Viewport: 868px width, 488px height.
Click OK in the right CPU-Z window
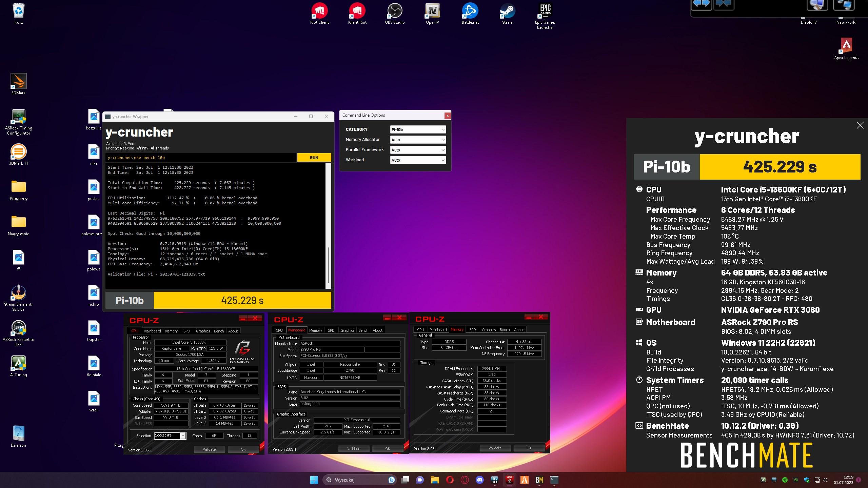pos(529,448)
